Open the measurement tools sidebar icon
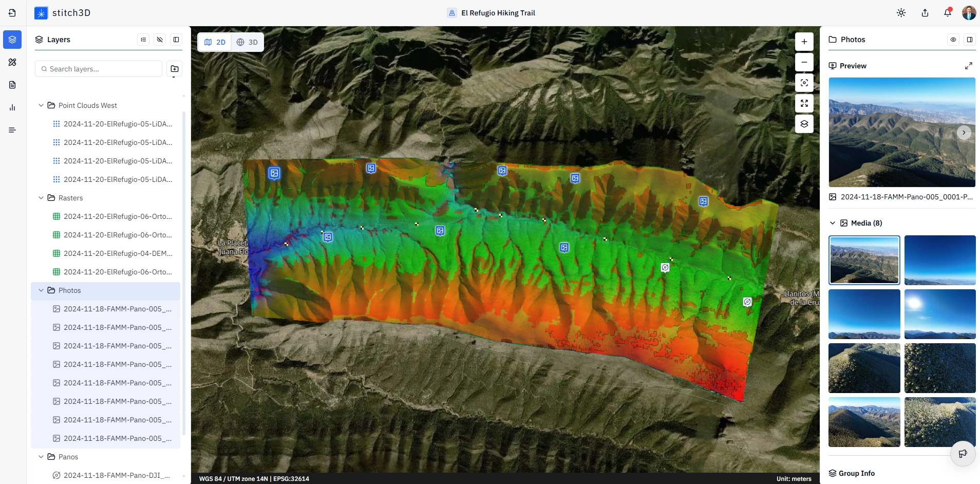Viewport: 980px width, 484px height. (x=12, y=62)
